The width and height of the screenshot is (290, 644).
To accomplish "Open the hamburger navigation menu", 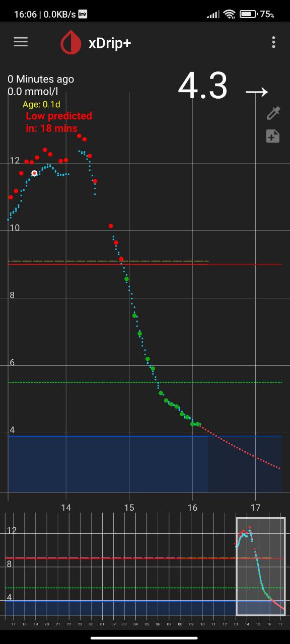I will pyautogui.click(x=21, y=42).
